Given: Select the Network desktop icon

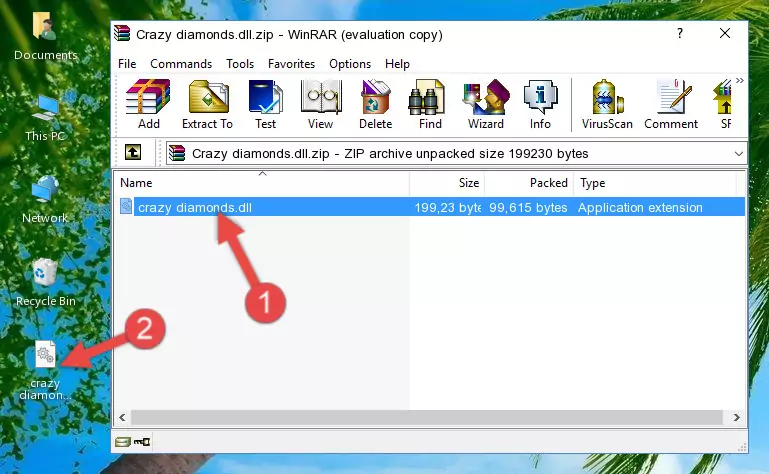Looking at the screenshot, I should [45, 199].
